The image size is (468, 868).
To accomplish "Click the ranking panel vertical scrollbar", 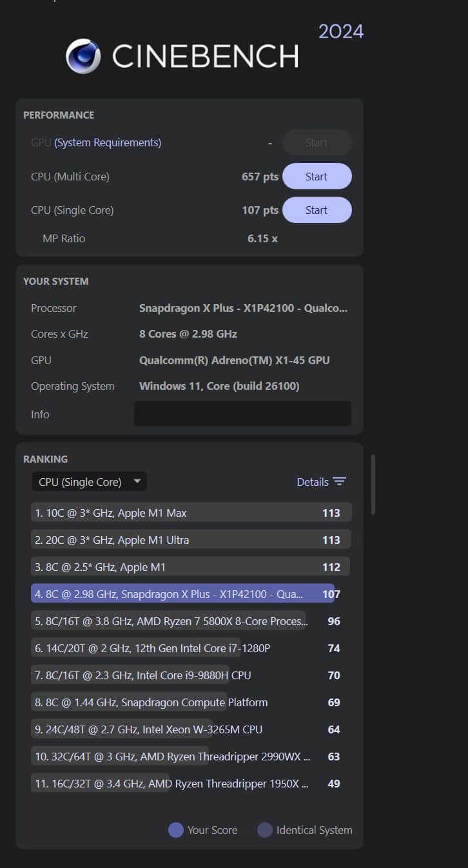I will (x=373, y=485).
